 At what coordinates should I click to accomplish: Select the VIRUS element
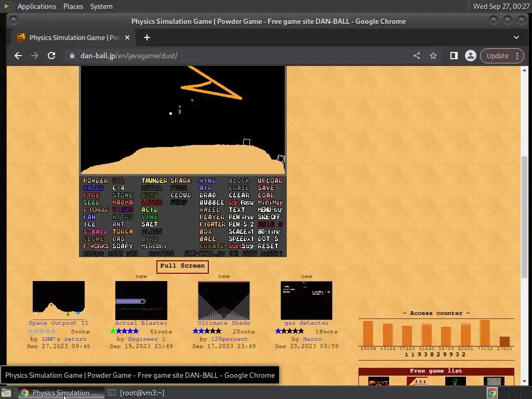pyautogui.click(x=123, y=210)
